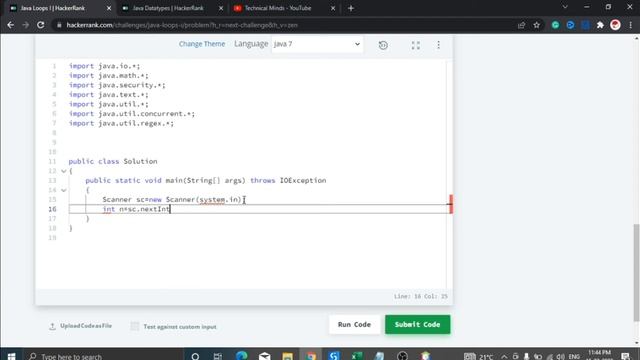Open the Windows Start menu
This screenshot has height=360, width=640.
click(x=11, y=356)
